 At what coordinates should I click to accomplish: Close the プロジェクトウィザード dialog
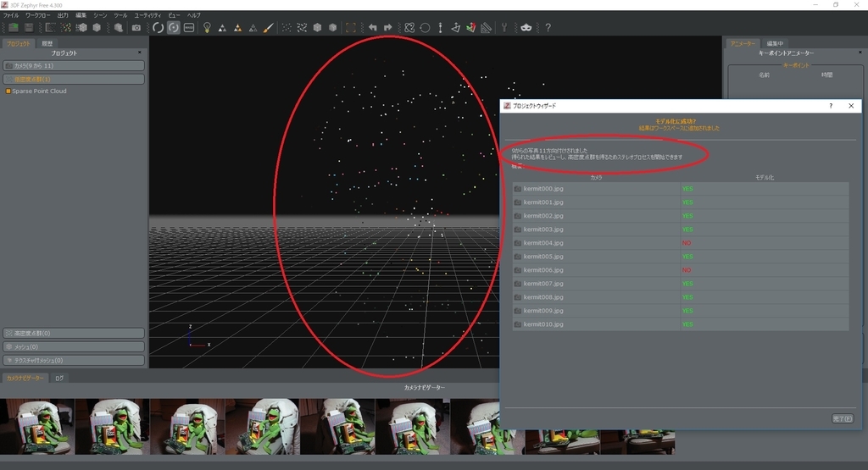tap(851, 106)
